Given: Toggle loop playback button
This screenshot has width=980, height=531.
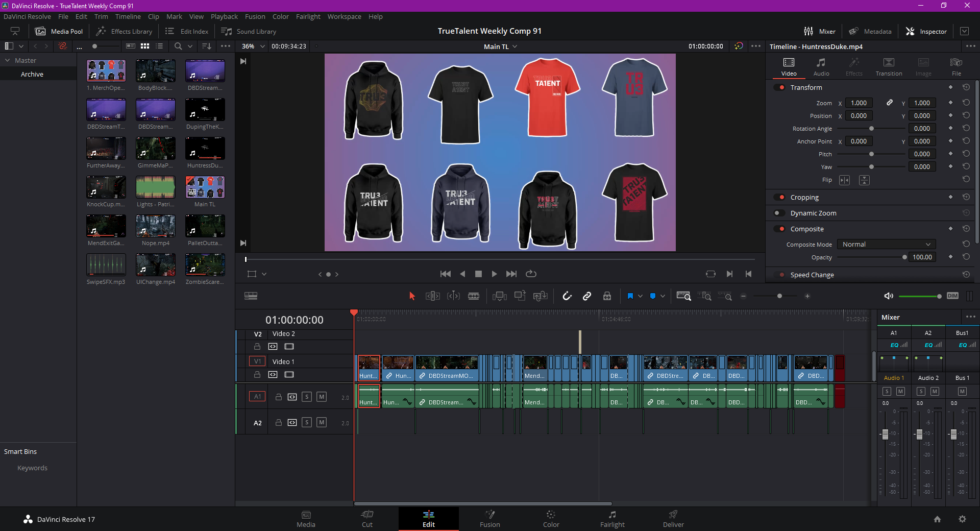Looking at the screenshot, I should coord(531,274).
